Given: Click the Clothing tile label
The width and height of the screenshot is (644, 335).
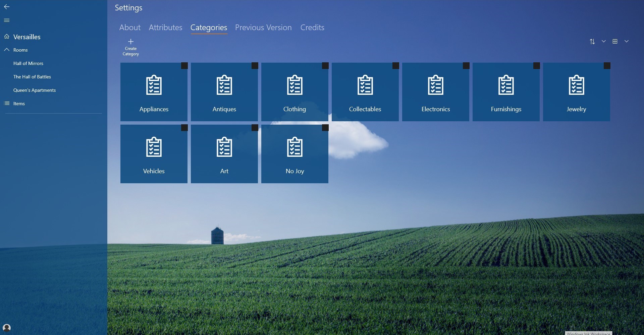Looking at the screenshot, I should 295,109.
